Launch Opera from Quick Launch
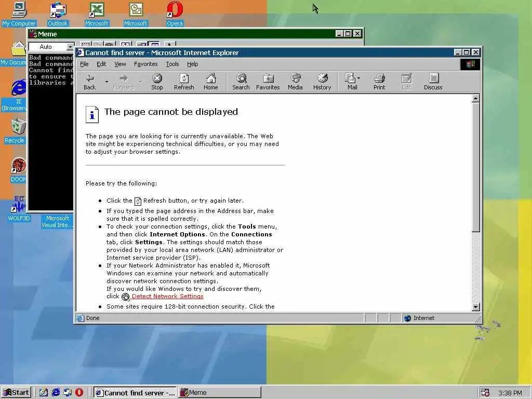 pyautogui.click(x=79, y=393)
